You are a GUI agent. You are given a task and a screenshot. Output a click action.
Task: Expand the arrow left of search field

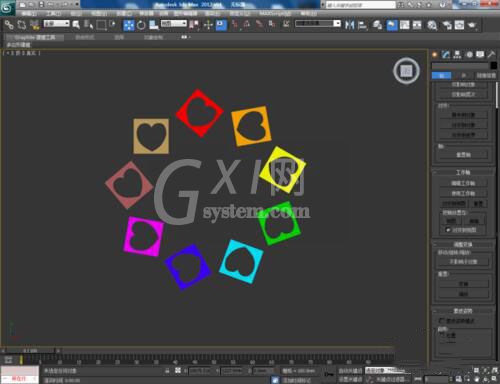point(323,5)
